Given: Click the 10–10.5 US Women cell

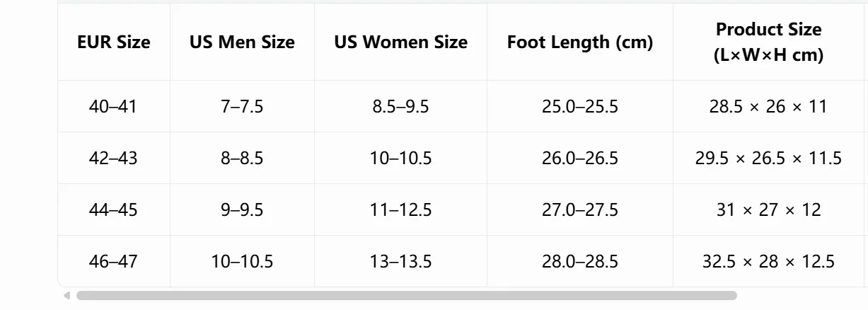Looking at the screenshot, I should pyautogui.click(x=400, y=159).
